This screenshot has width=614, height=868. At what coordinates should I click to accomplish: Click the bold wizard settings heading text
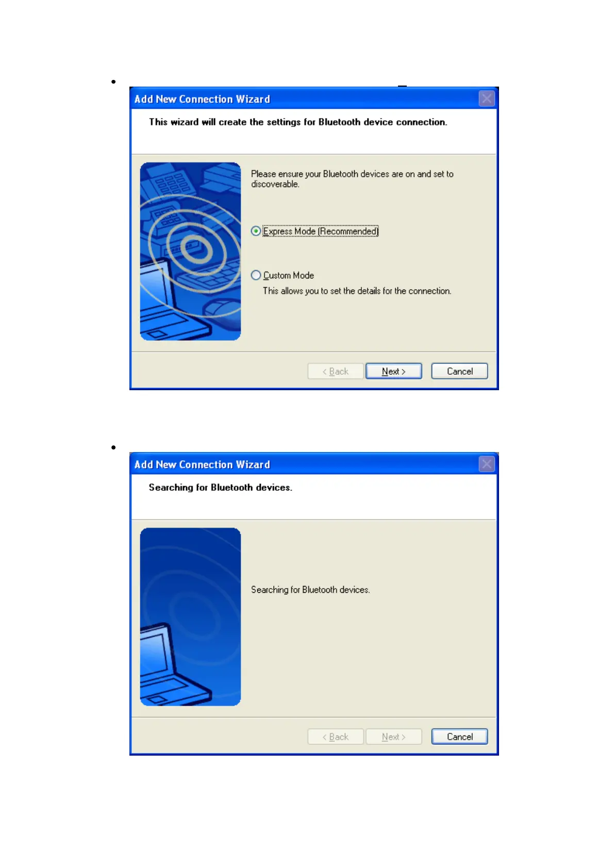(298, 122)
